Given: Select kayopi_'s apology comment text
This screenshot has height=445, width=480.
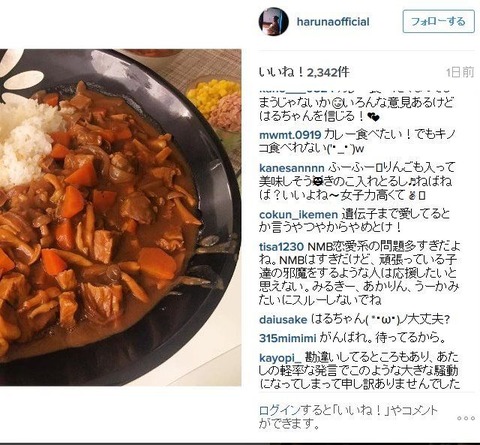Looking at the screenshot, I should tap(360, 371).
